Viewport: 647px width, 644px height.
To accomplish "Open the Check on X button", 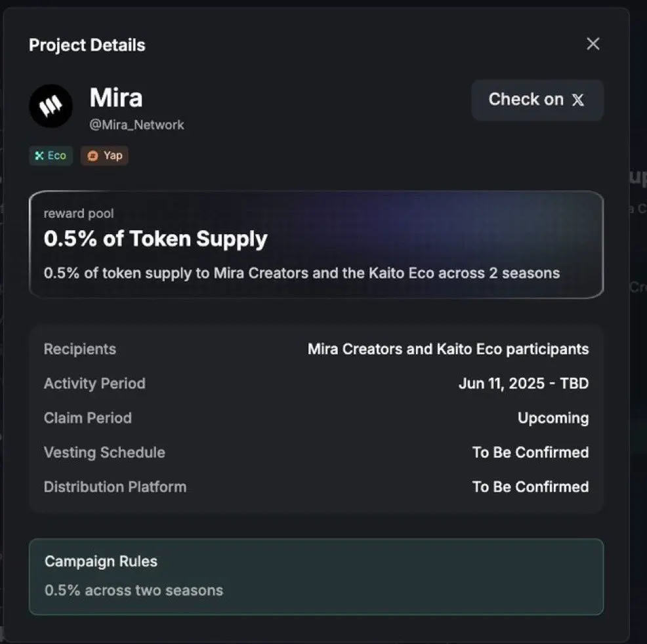I will (537, 100).
